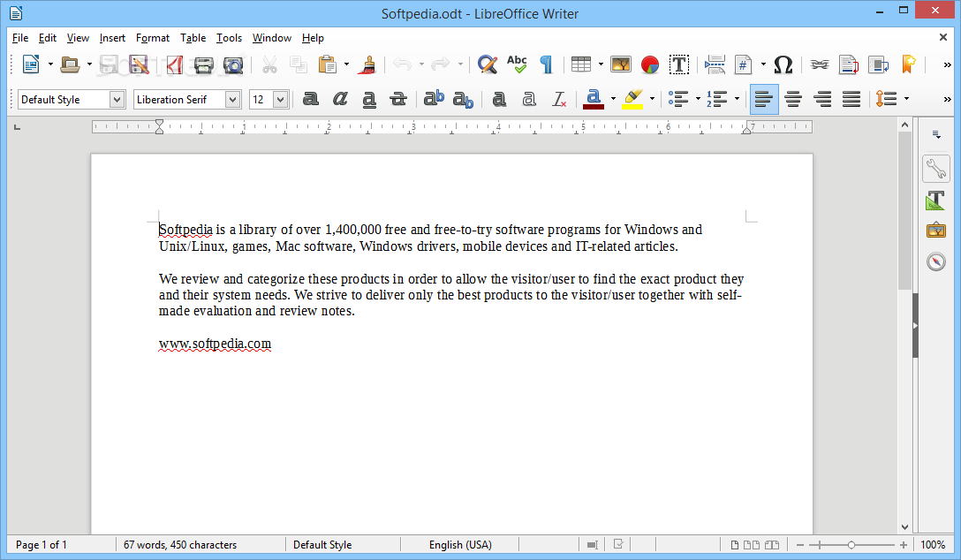The width and height of the screenshot is (961, 560).
Task: Clear direct formatting with the slanted I icon
Action: point(558,99)
